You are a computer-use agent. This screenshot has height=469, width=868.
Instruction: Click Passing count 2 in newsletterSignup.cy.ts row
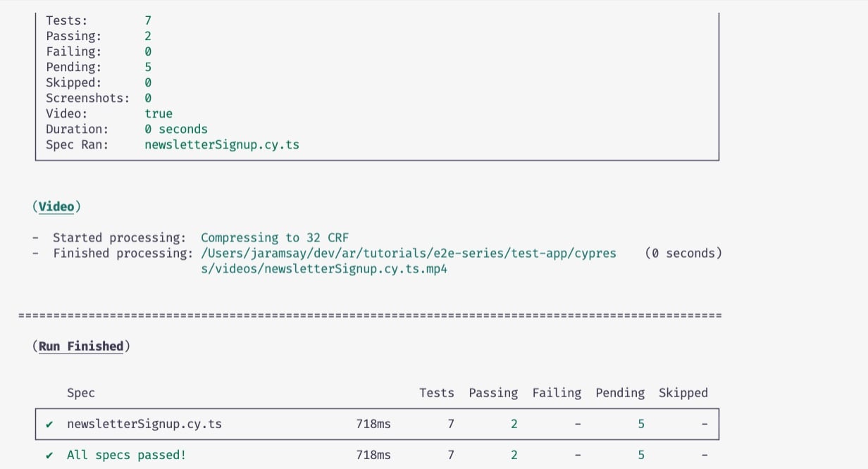tap(514, 424)
